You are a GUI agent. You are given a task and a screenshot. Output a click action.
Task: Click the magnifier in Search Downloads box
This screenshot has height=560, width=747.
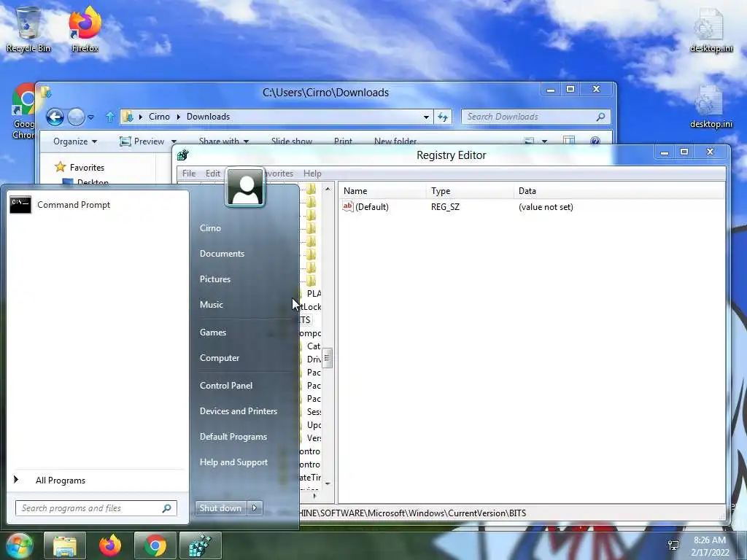point(601,117)
